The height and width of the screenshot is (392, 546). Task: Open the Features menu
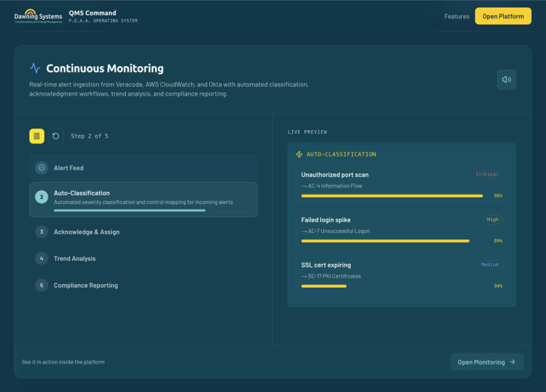click(x=457, y=16)
